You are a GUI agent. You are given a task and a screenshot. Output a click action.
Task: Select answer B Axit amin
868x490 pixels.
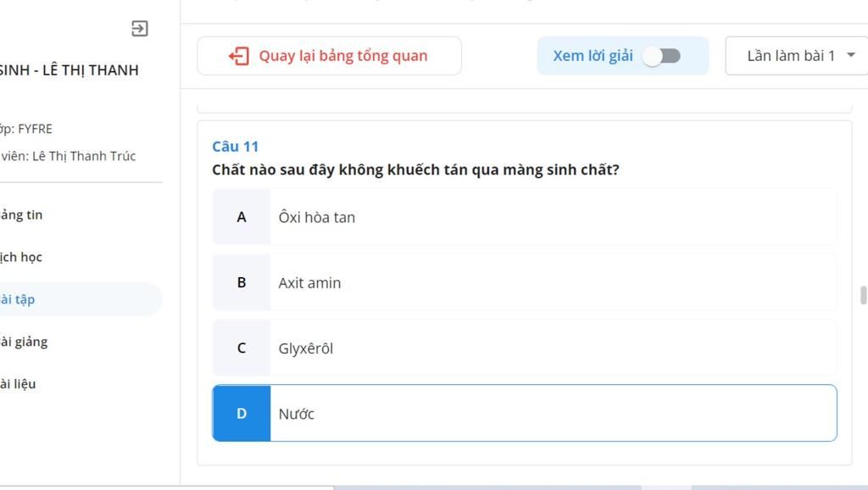coord(524,282)
